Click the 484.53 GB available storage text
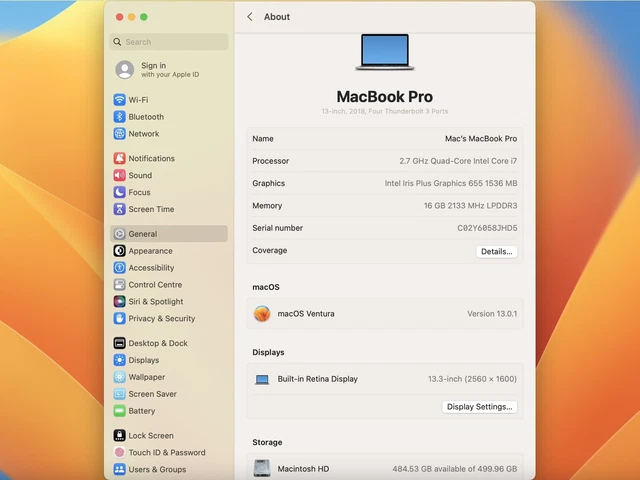640x480 pixels. point(455,469)
